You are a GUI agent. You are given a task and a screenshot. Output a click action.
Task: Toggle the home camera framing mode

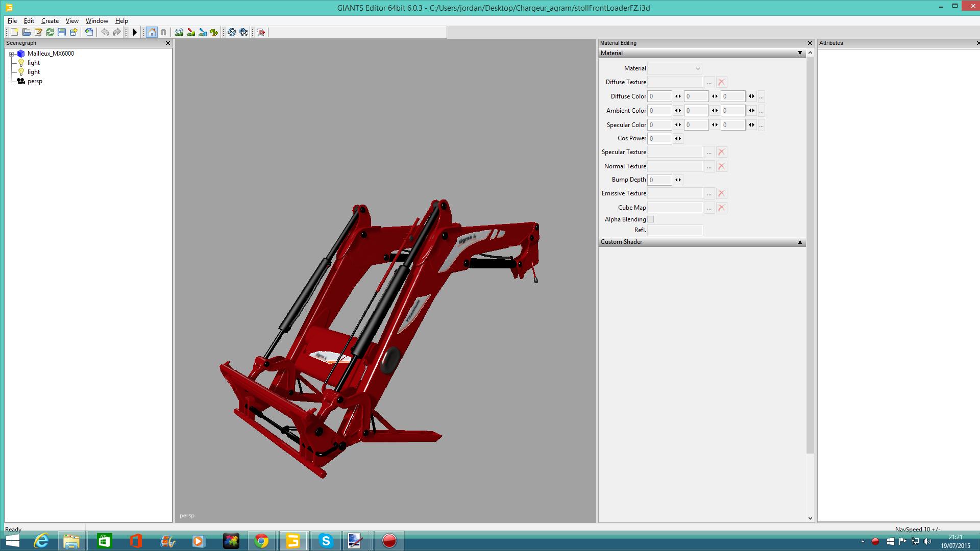[x=152, y=32]
